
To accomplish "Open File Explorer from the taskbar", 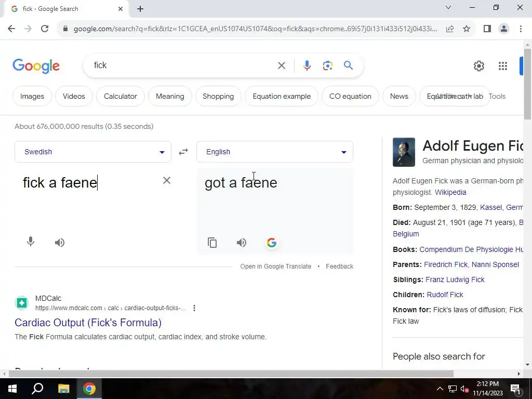I will [x=63, y=389].
